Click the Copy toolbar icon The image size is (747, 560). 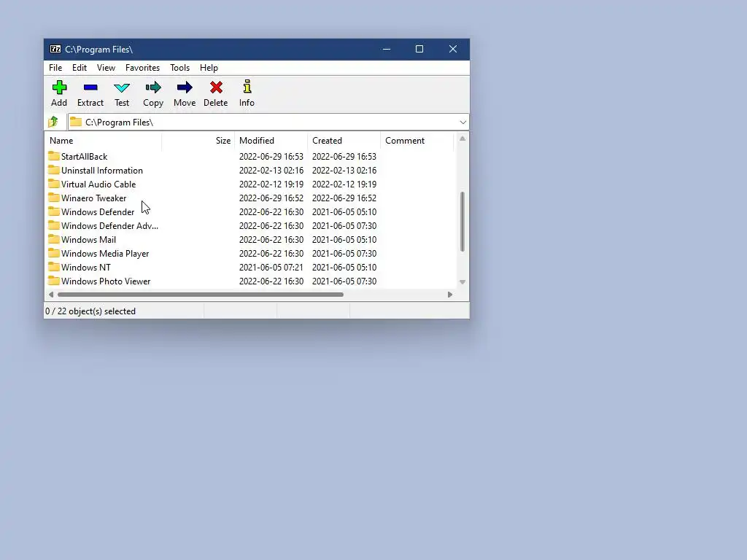pos(153,87)
